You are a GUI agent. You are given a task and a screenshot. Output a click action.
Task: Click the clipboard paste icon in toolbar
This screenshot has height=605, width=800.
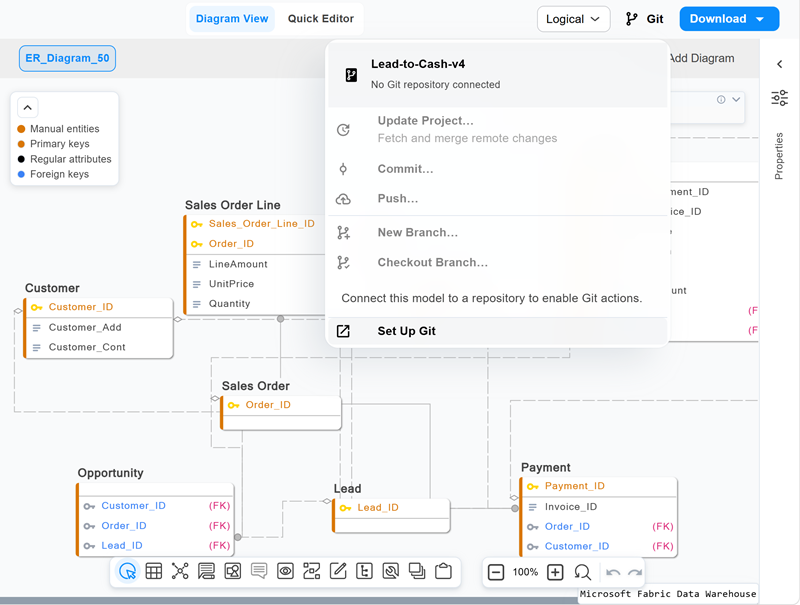(443, 571)
